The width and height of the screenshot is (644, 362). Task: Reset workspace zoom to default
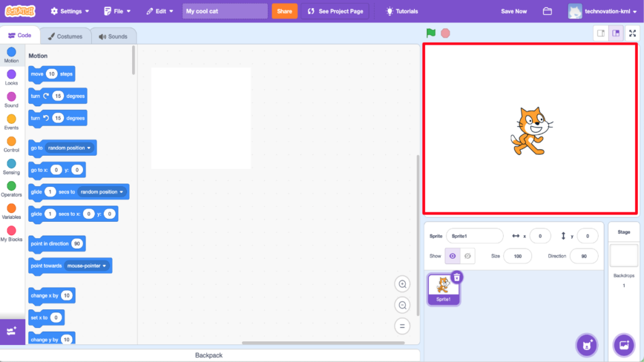[402, 326]
